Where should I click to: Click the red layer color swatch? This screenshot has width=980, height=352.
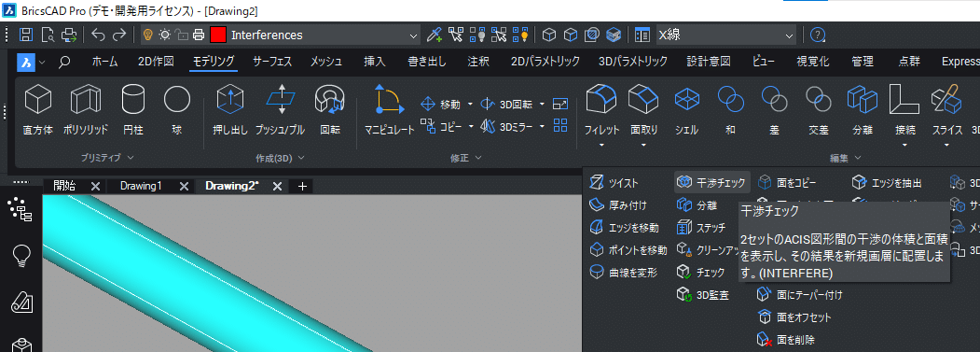click(x=218, y=35)
